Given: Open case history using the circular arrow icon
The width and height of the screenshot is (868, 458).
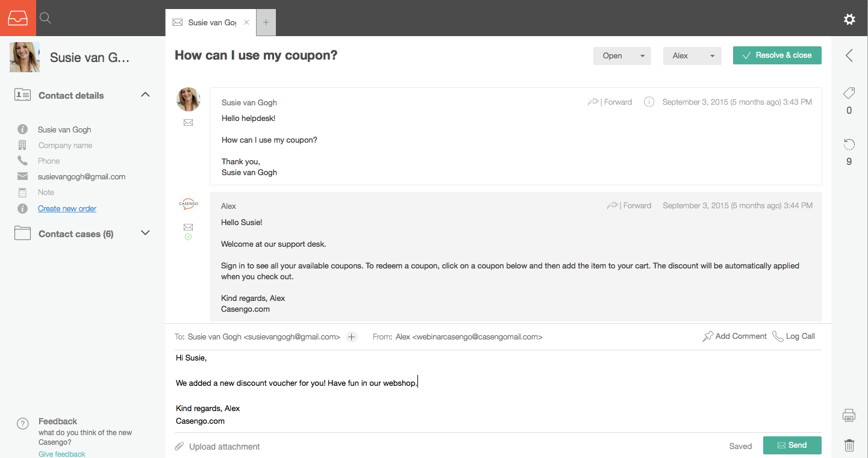Looking at the screenshot, I should click(x=849, y=144).
